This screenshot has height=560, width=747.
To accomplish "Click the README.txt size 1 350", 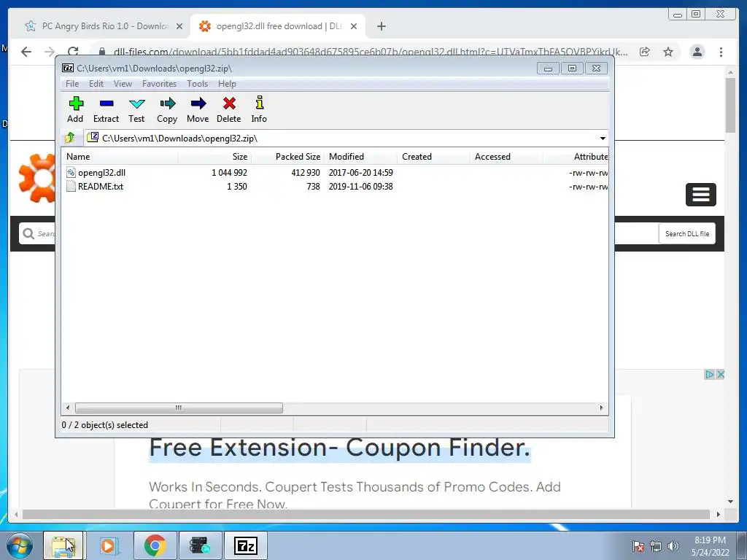I will click(x=237, y=186).
